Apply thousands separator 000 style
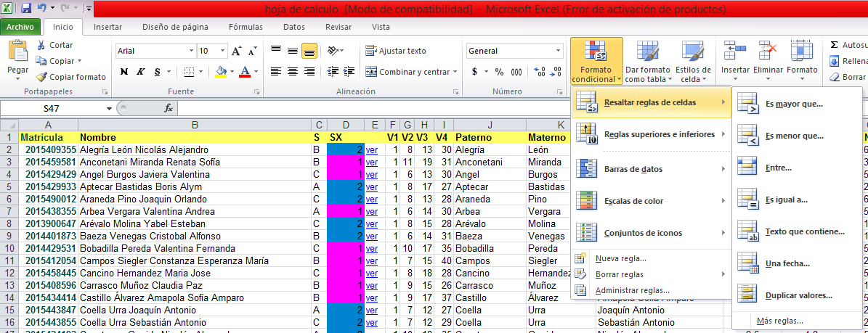 click(x=516, y=71)
